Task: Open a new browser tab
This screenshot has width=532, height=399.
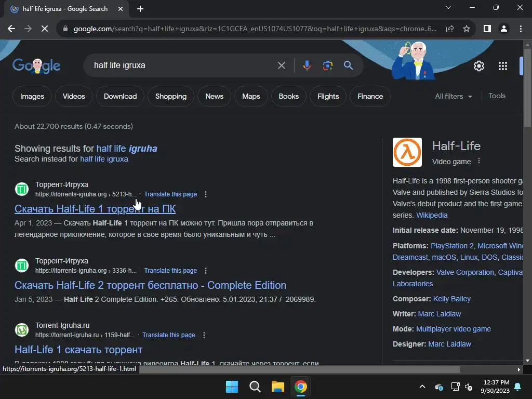Action: (140, 9)
